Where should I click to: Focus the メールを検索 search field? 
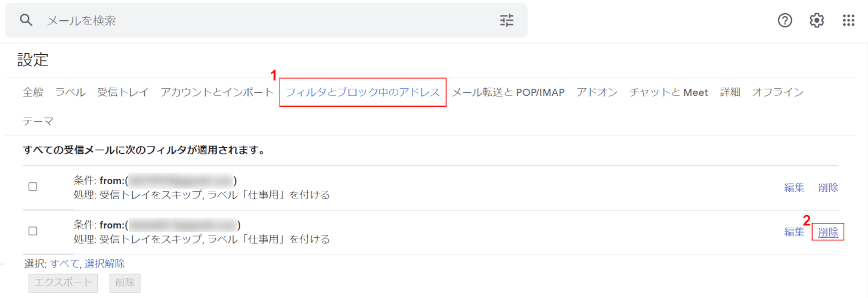coord(268,20)
